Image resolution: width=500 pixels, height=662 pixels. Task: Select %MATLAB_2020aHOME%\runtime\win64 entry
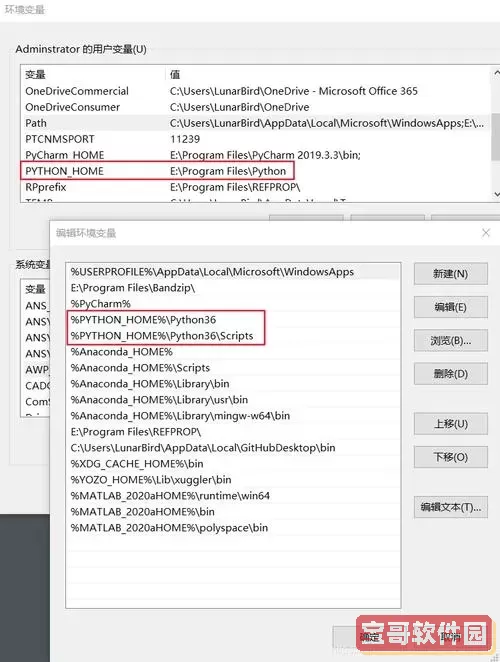(233, 496)
